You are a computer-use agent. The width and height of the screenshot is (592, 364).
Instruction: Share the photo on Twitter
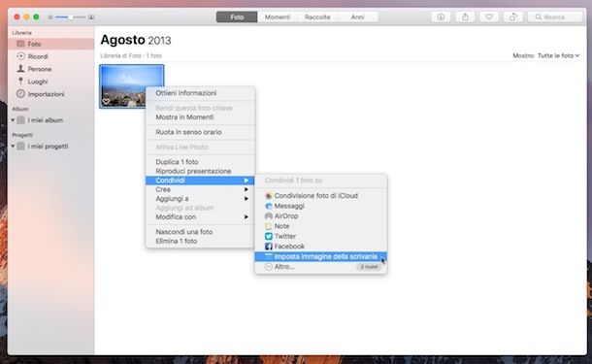(321, 236)
